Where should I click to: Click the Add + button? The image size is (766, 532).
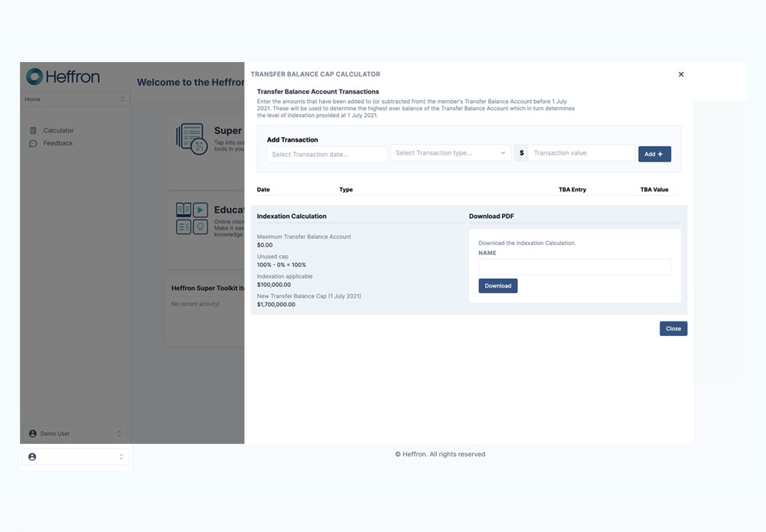[654, 154]
